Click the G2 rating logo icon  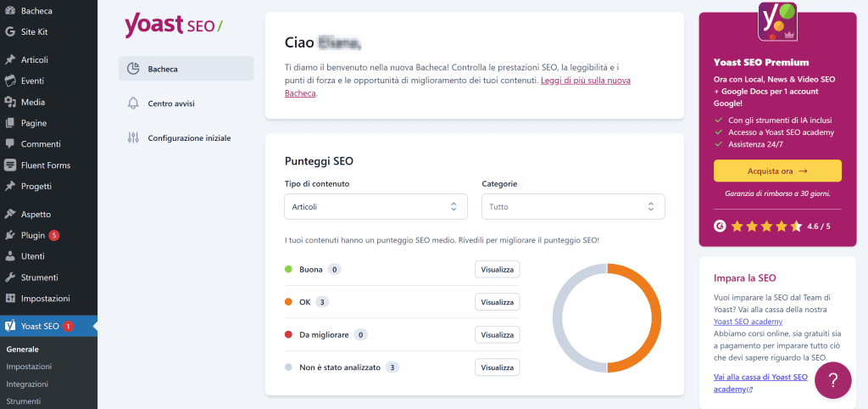(x=720, y=226)
